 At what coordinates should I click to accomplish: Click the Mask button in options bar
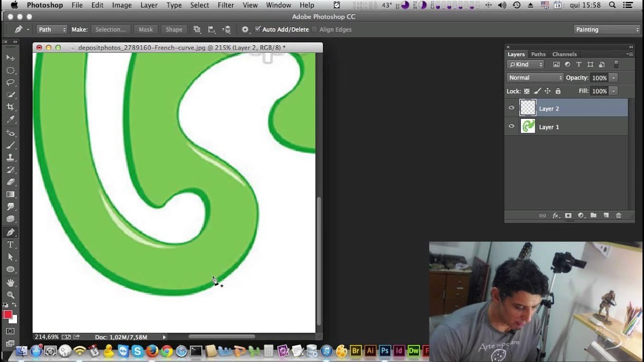click(x=146, y=29)
